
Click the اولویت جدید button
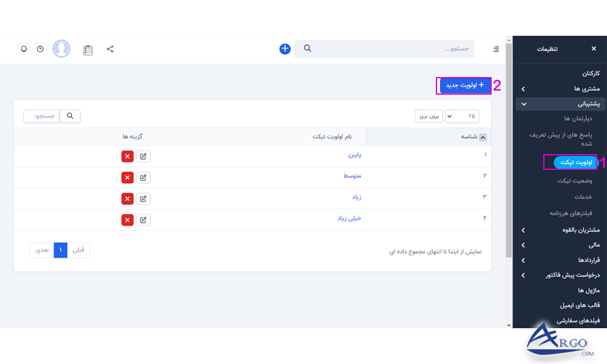click(x=464, y=86)
